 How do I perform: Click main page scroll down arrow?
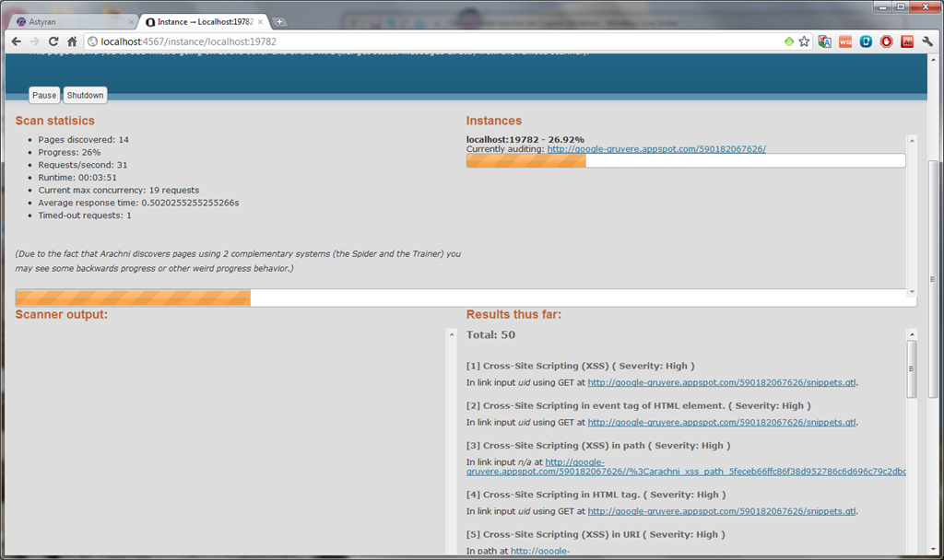coord(933,549)
